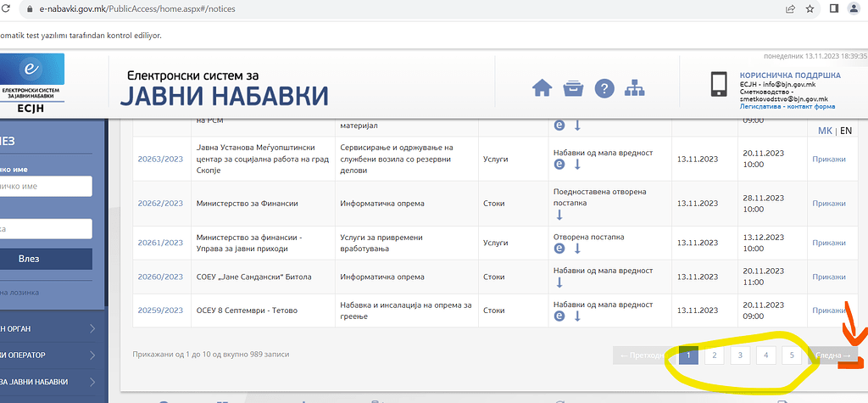Go to page 3 of results
The height and width of the screenshot is (403, 868).
[x=740, y=355]
